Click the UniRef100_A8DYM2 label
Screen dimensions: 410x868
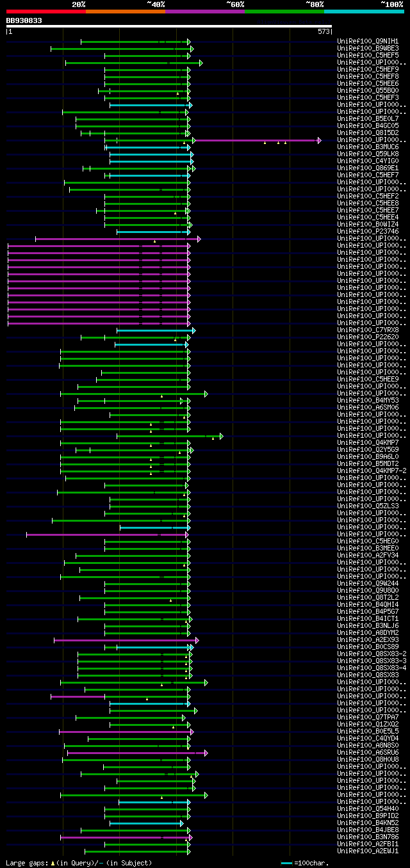pyautogui.click(x=366, y=633)
